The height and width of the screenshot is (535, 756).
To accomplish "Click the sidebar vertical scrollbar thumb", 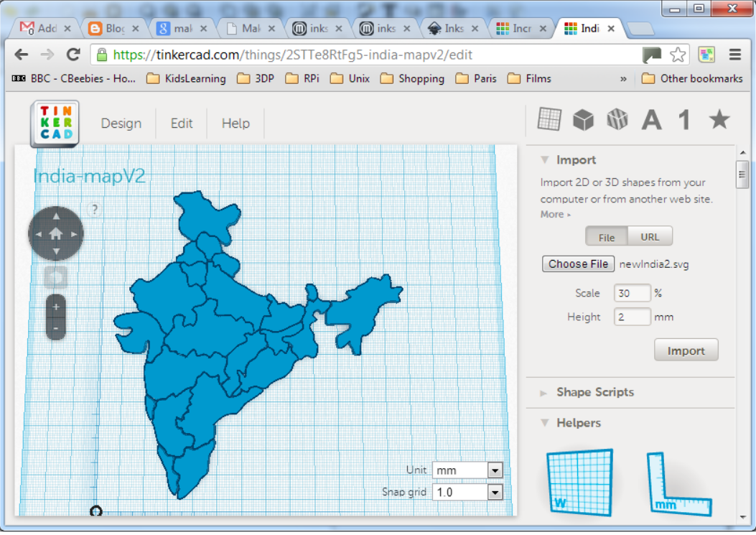I will (x=742, y=175).
